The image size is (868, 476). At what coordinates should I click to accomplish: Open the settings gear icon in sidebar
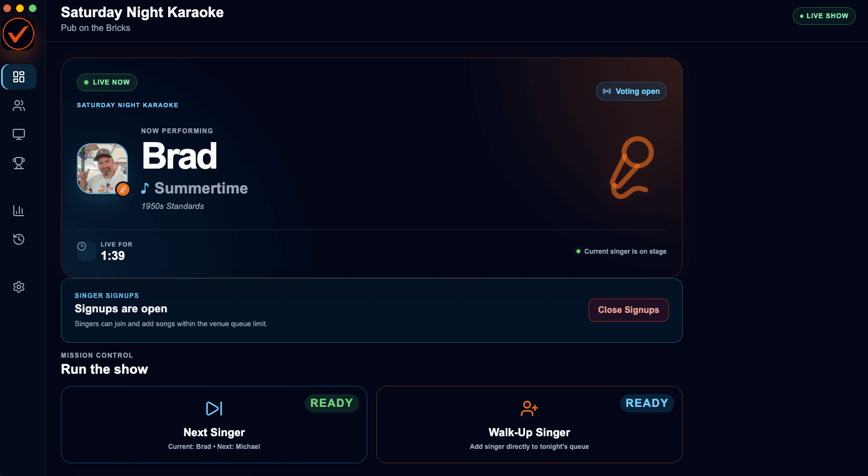coord(19,287)
